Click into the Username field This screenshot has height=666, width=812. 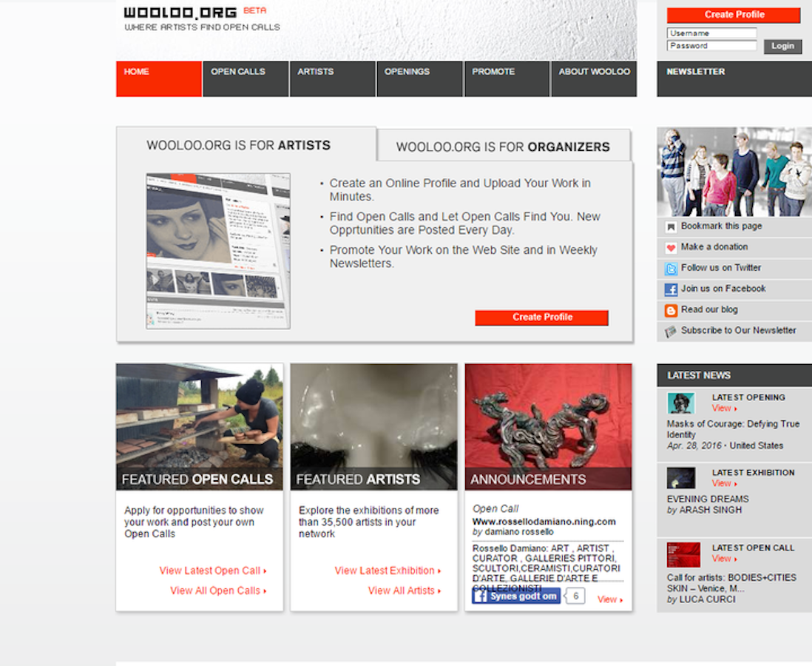click(x=711, y=33)
